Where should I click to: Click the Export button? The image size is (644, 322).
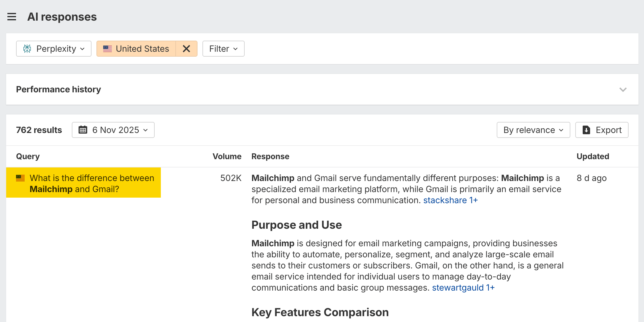(x=601, y=130)
